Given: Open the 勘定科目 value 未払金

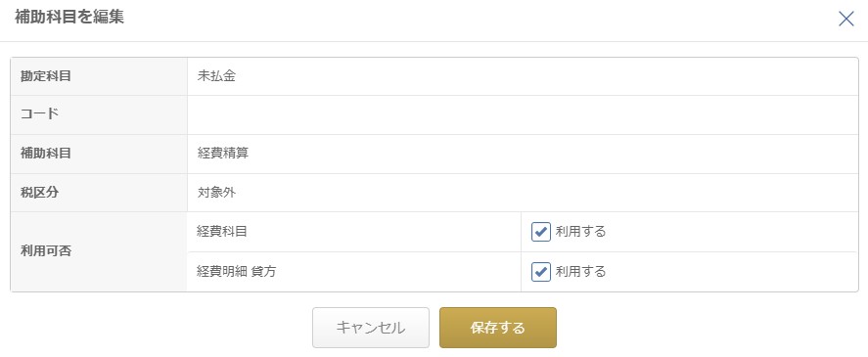Looking at the screenshot, I should coord(216,76).
